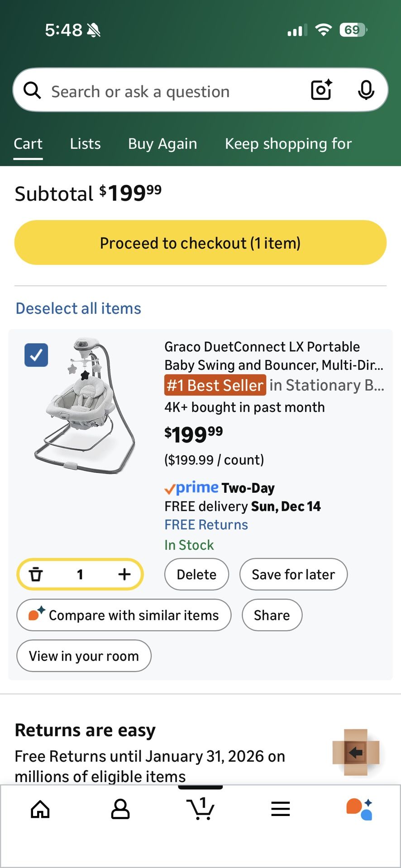Uncheck the Graco swing item checkbox
This screenshot has height=868, width=401.
pyautogui.click(x=36, y=355)
